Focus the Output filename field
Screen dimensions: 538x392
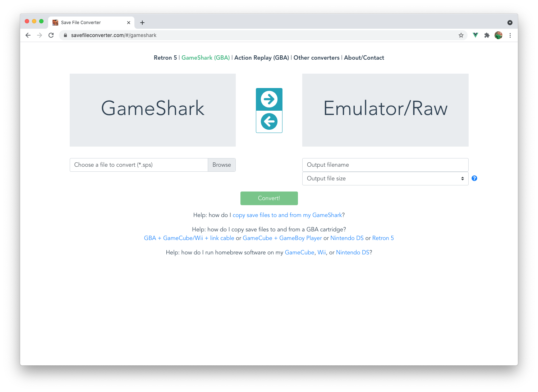pos(385,165)
